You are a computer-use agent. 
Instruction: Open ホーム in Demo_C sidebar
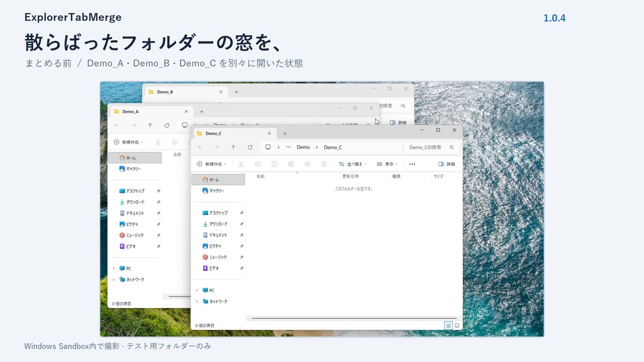(218, 180)
